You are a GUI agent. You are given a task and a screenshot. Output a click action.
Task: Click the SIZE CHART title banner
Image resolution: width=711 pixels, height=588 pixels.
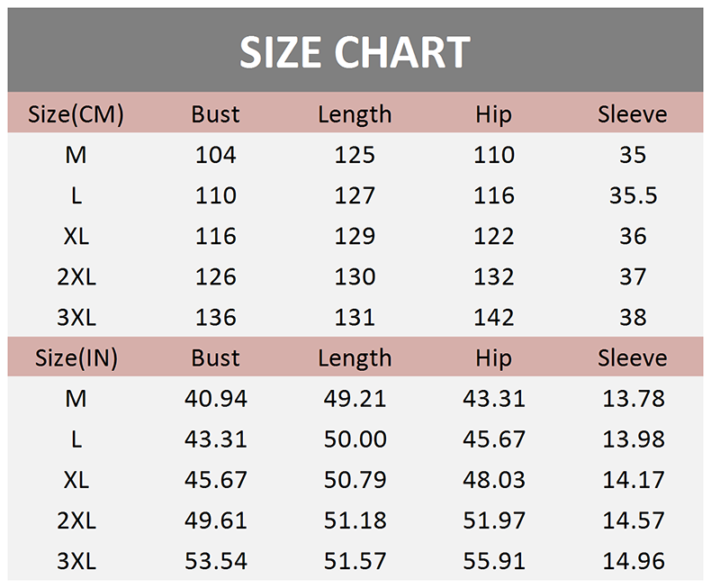pyautogui.click(x=355, y=52)
